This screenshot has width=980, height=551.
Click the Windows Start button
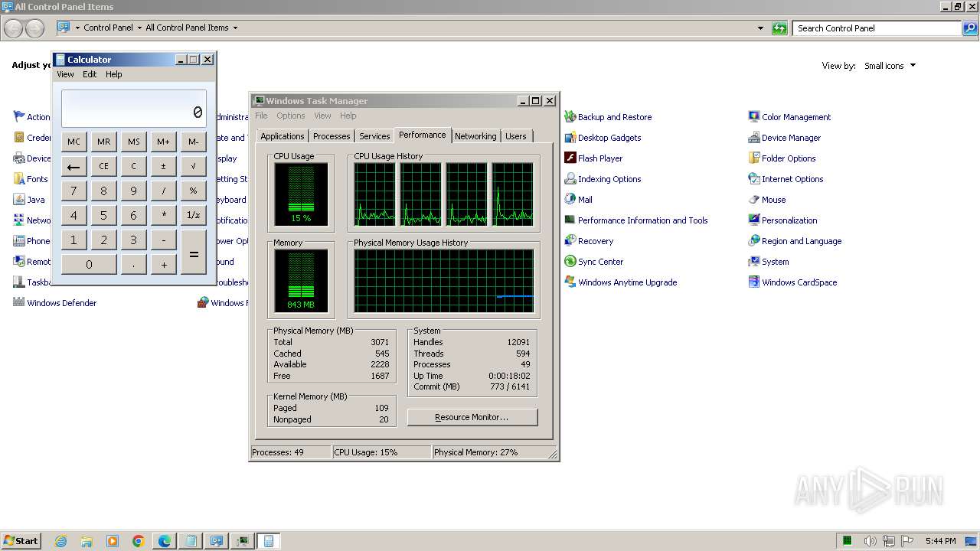pyautogui.click(x=21, y=541)
